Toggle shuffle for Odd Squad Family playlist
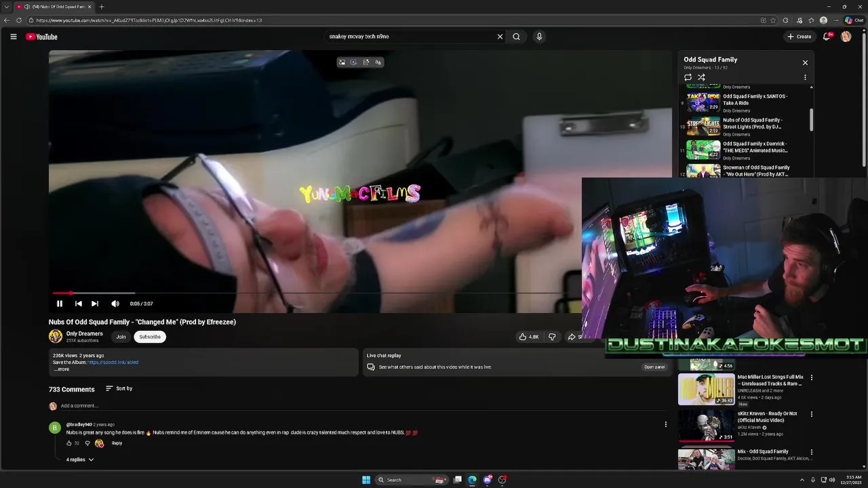868x488 pixels. click(x=701, y=77)
